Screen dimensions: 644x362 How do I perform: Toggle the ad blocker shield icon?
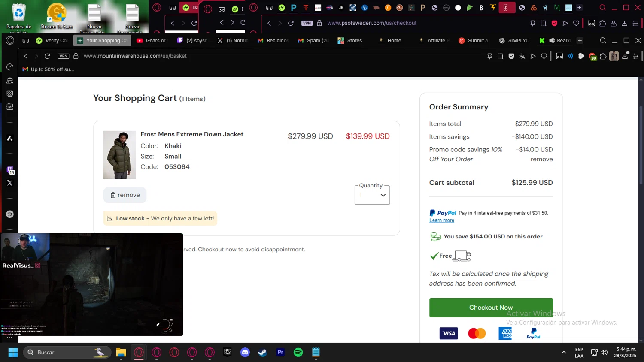[x=511, y=56]
